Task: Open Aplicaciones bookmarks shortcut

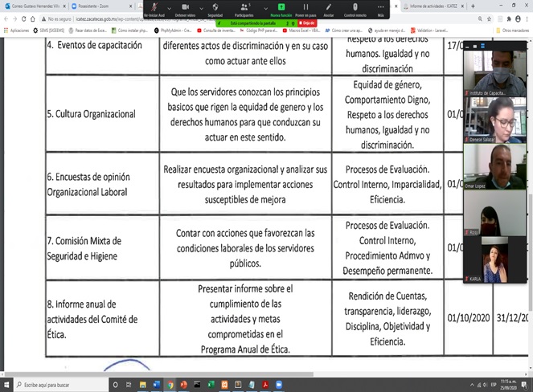Action: click(x=16, y=31)
